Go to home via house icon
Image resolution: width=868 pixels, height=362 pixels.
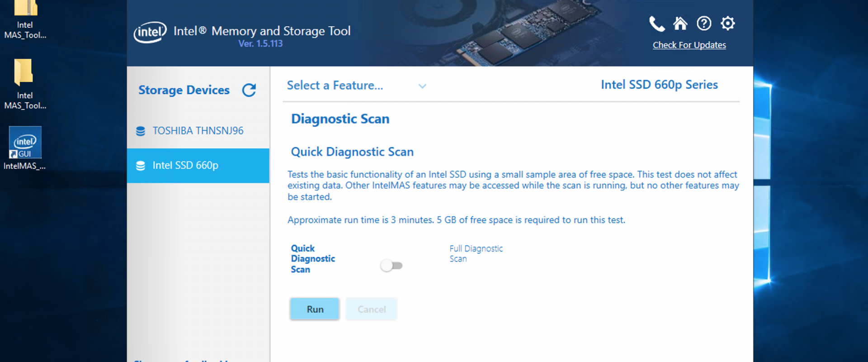[680, 23]
